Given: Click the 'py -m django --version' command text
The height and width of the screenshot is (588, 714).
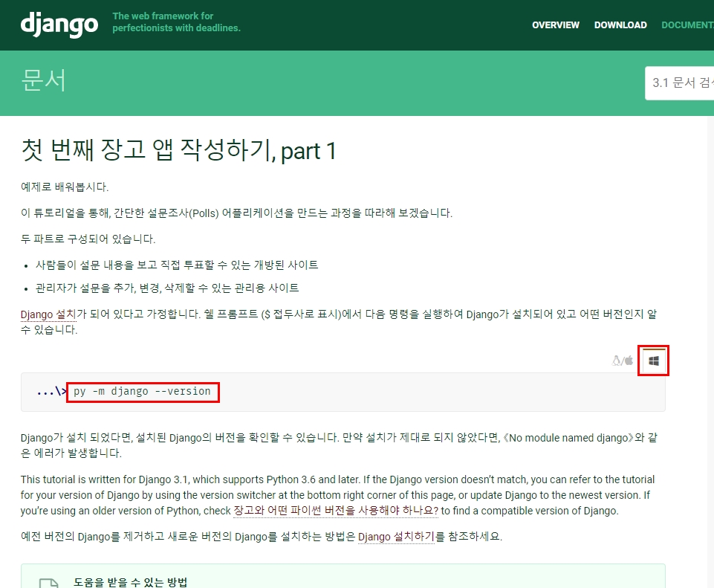Looking at the screenshot, I should pos(142,392).
